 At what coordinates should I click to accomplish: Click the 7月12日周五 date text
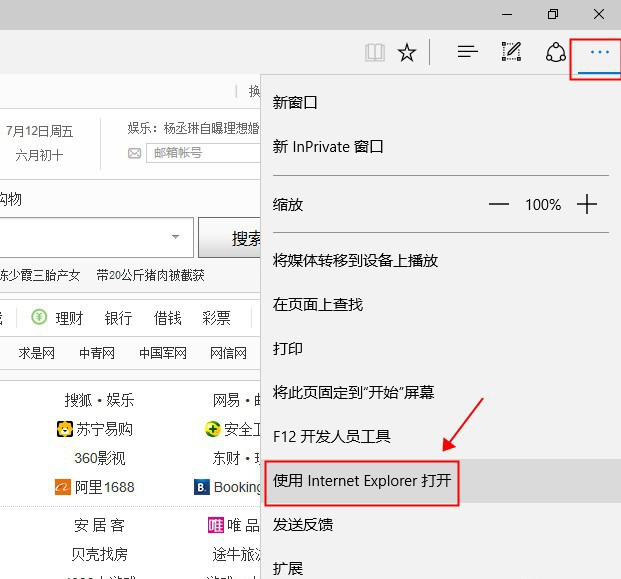point(39,131)
